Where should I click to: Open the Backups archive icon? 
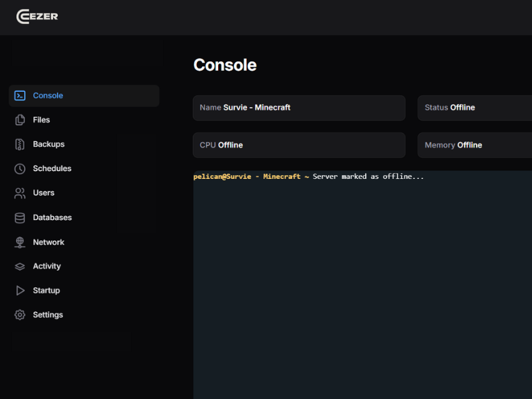coord(21,144)
